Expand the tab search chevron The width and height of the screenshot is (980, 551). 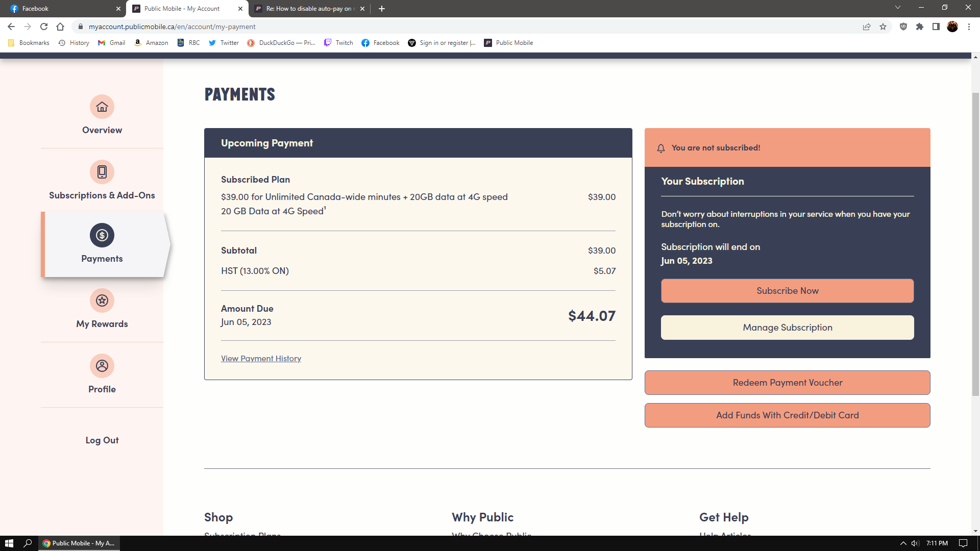tap(898, 8)
